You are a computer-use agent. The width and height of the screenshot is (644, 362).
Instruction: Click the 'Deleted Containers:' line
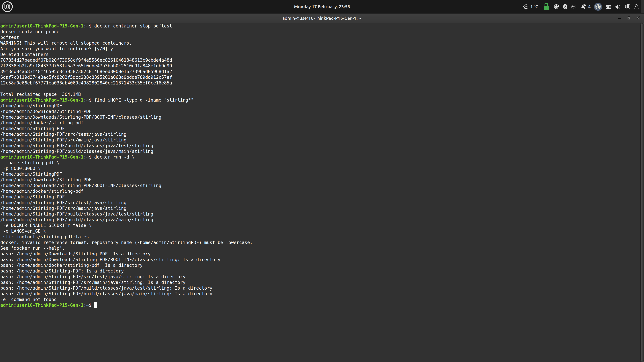click(25, 54)
